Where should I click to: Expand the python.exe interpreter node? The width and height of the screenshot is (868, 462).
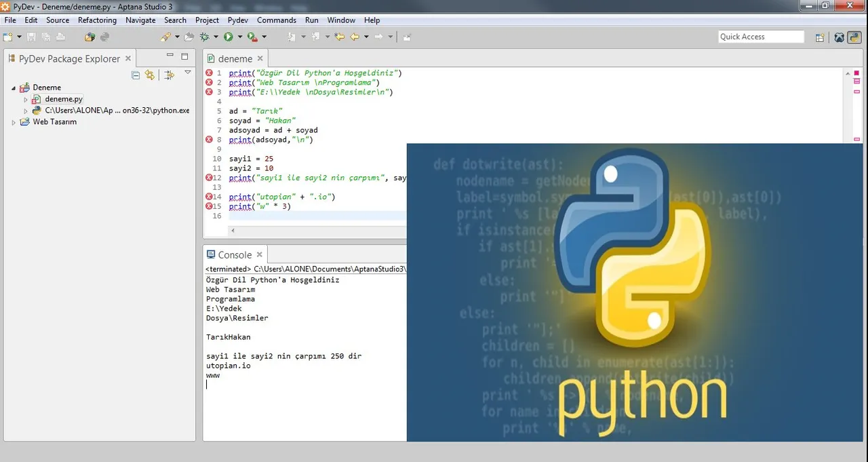click(x=26, y=111)
